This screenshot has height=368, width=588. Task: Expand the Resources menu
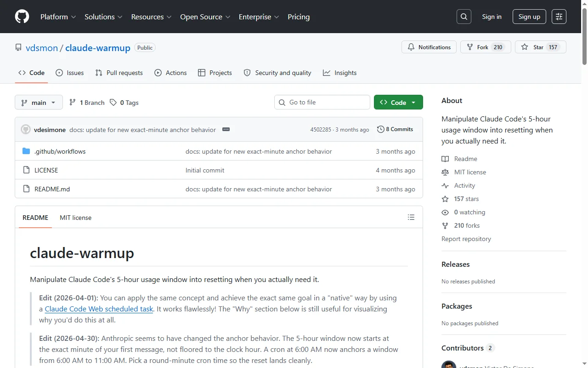pos(151,17)
